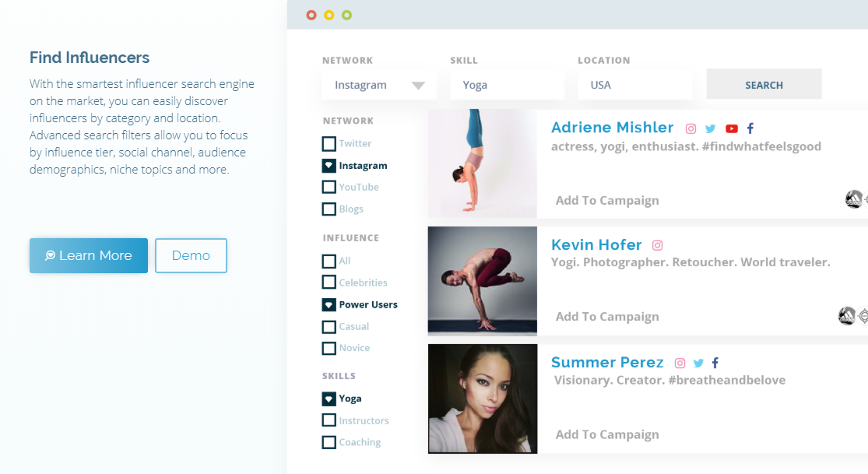Image resolution: width=868 pixels, height=474 pixels.
Task: Open Adriene Mishler's YouTube icon
Action: coord(732,128)
